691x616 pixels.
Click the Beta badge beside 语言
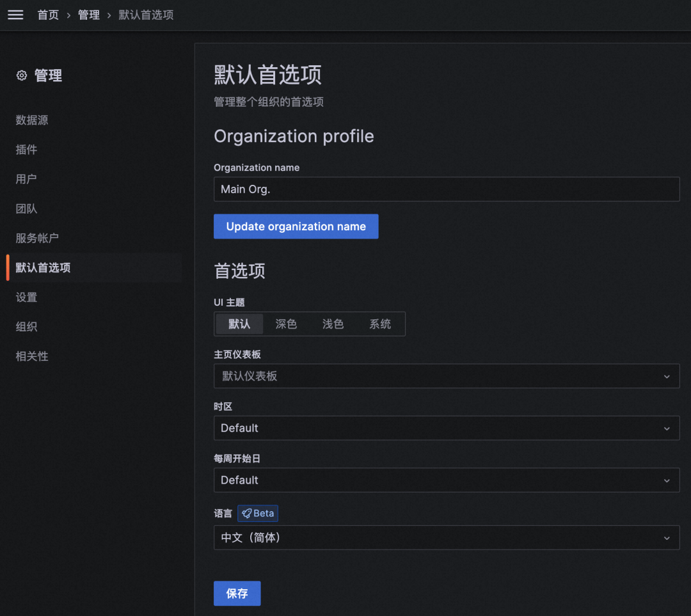(x=257, y=513)
